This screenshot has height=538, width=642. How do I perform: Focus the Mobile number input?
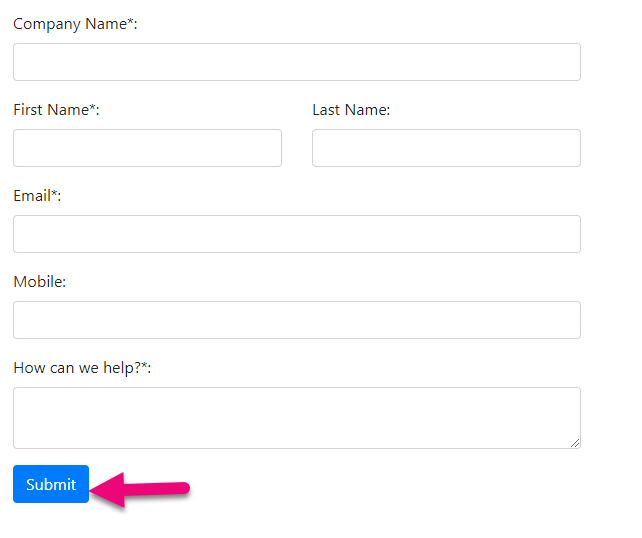pos(296,320)
